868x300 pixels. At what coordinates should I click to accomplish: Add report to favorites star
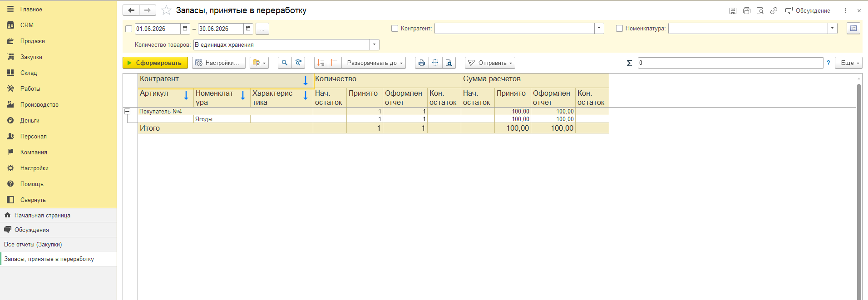click(x=167, y=10)
